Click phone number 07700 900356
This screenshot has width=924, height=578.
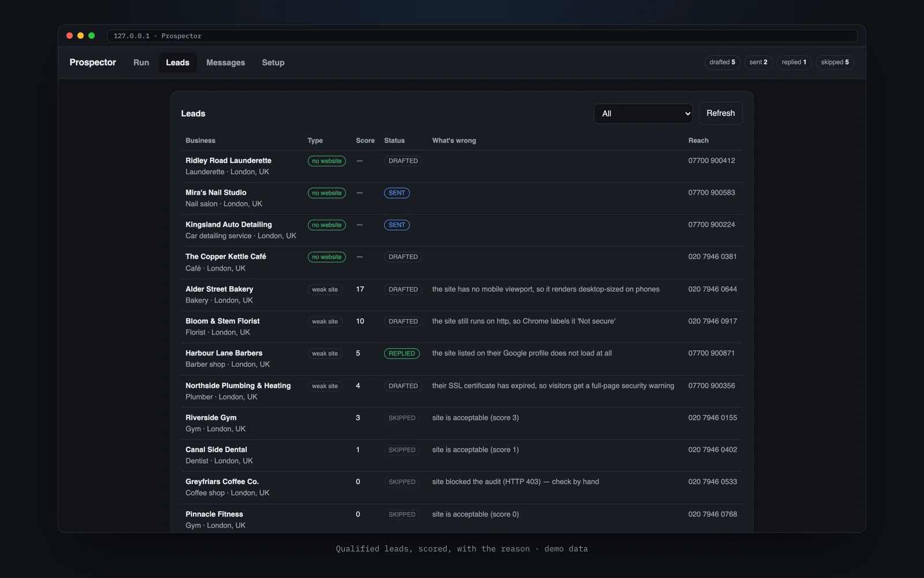[x=711, y=386]
